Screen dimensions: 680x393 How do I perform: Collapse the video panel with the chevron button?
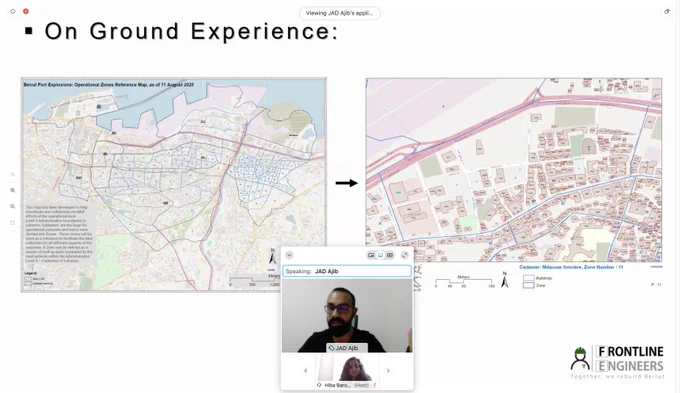click(289, 255)
